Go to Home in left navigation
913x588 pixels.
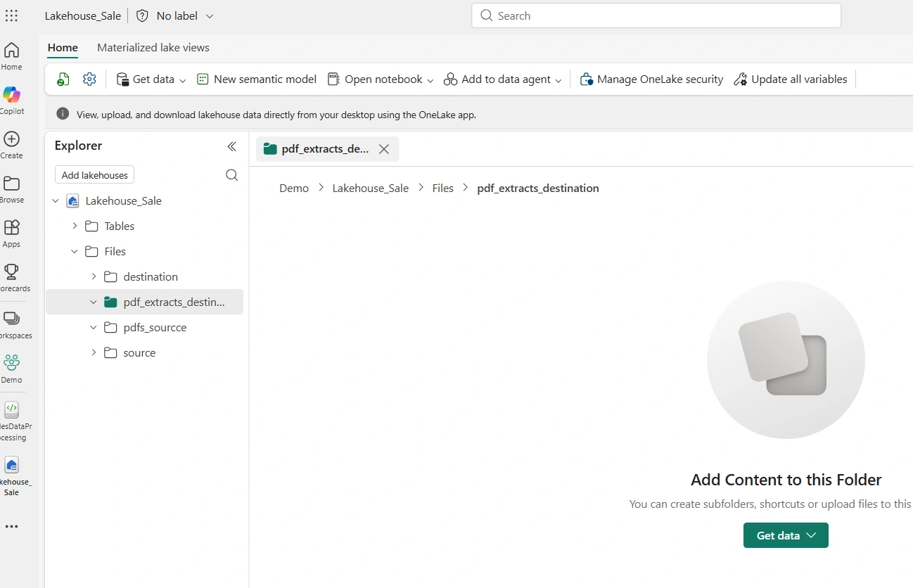11,56
